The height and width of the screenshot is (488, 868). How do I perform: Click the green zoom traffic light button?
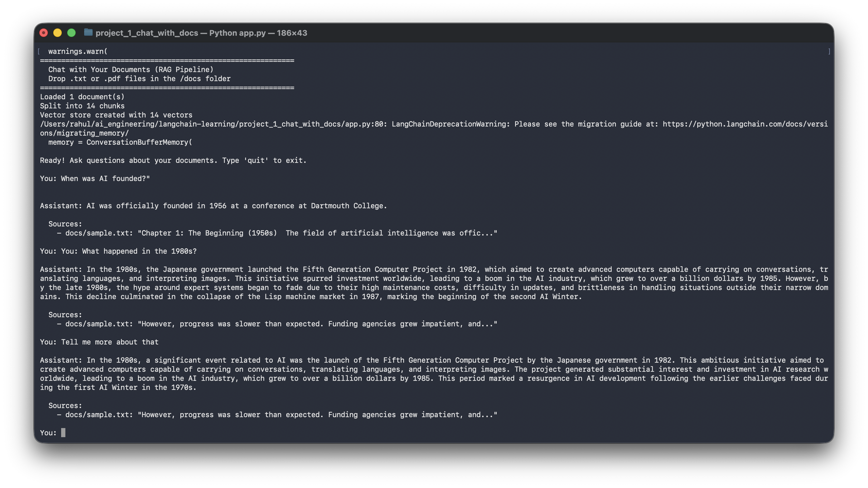point(71,33)
